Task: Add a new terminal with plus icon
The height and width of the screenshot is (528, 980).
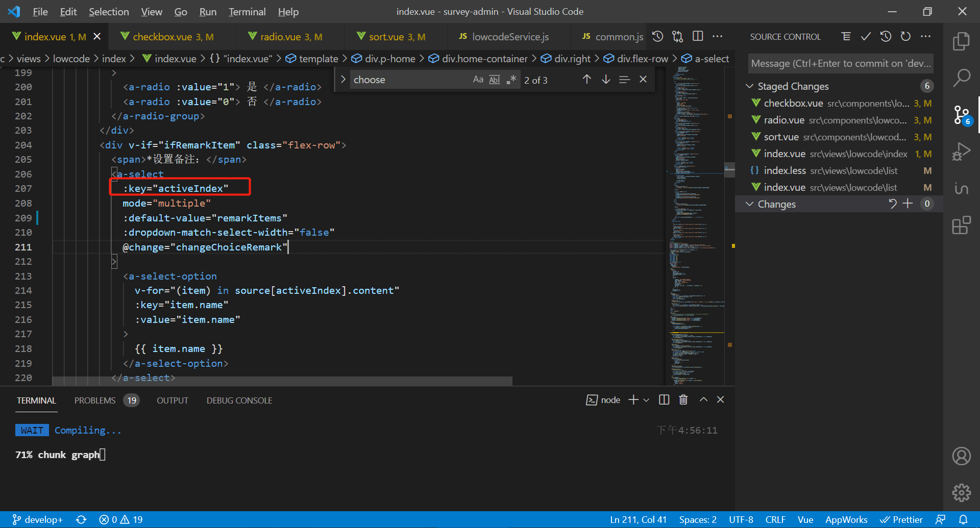Action: [x=633, y=400]
